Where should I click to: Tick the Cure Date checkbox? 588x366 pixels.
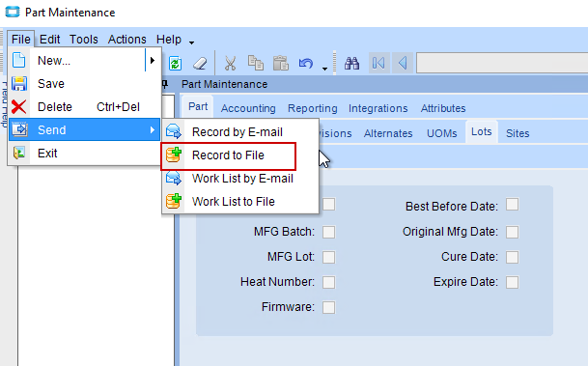pos(513,257)
